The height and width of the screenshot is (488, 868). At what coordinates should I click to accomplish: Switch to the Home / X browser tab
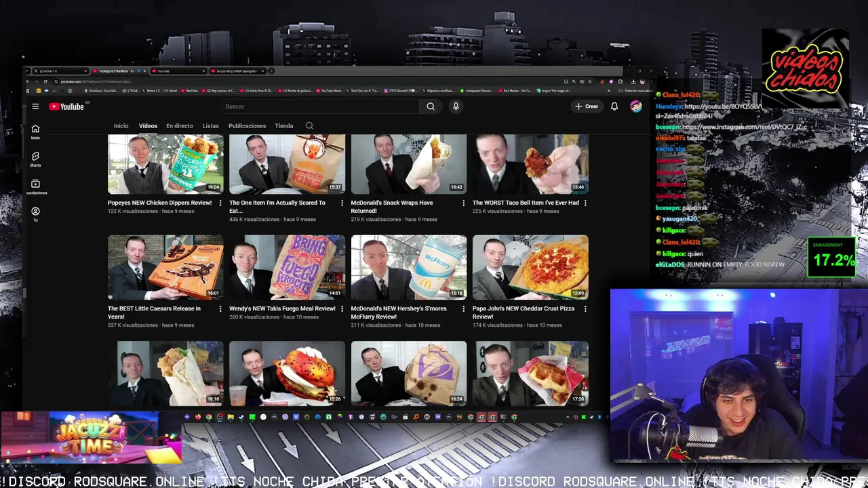pyautogui.click(x=60, y=70)
